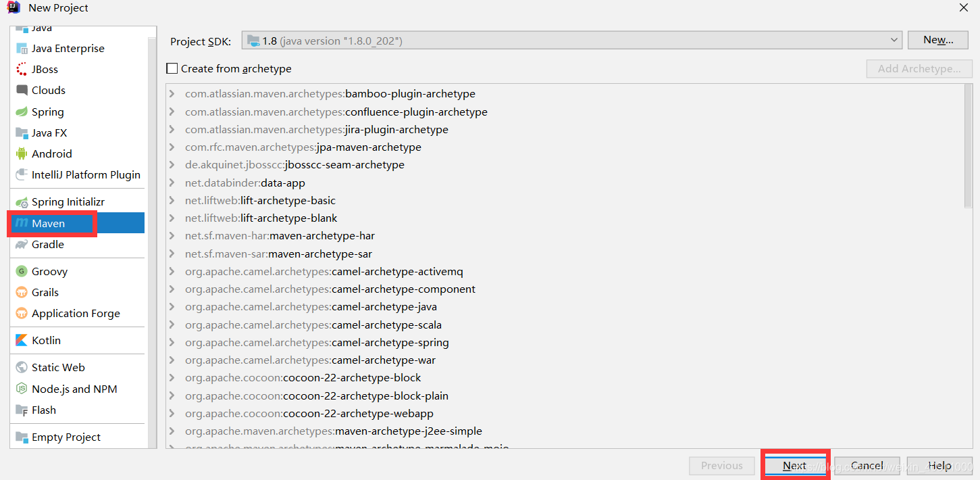980x480 pixels.
Task: Click the Add Archetype... button
Action: point(919,68)
